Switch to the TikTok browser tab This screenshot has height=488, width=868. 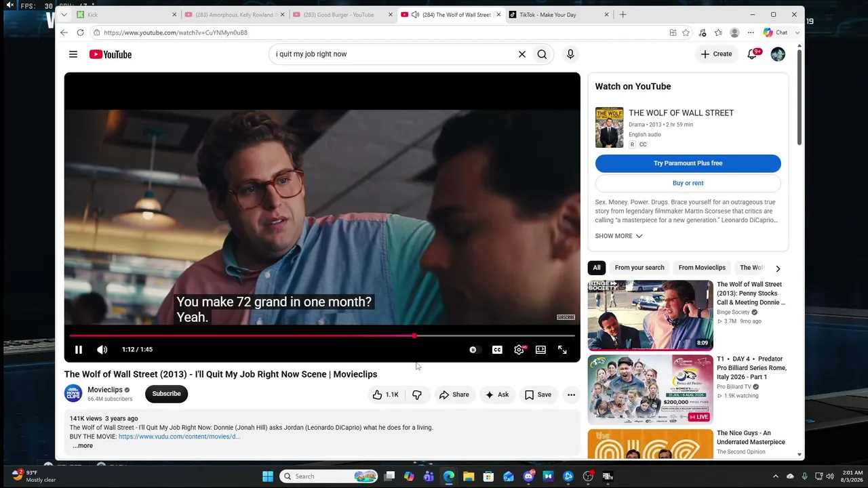pos(559,14)
